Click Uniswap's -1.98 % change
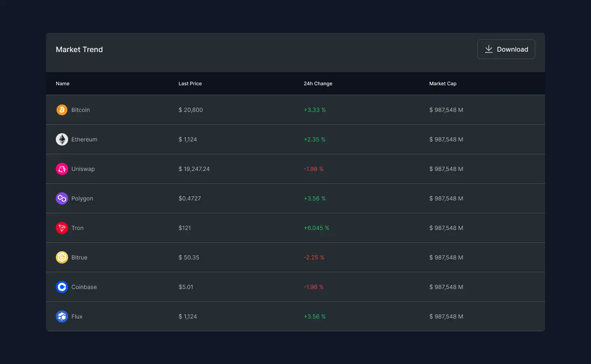 314,169
